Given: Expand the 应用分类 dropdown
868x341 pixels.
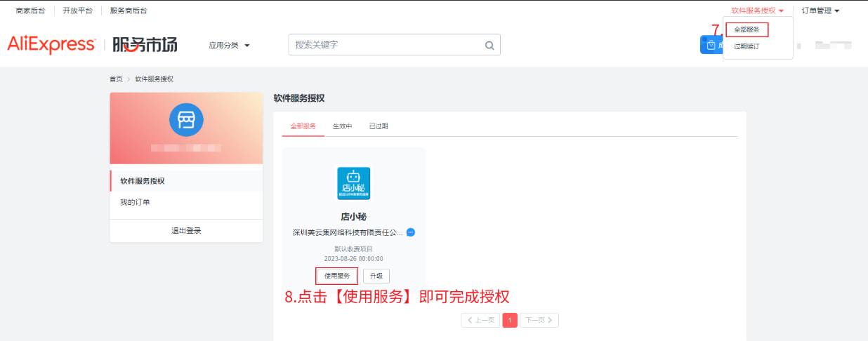Looking at the screenshot, I should point(229,45).
